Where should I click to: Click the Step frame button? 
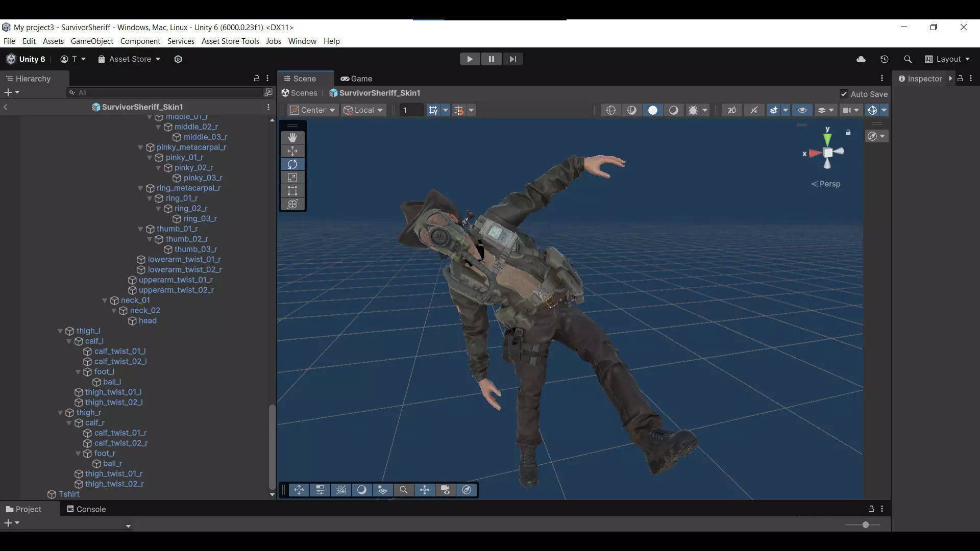(512, 59)
